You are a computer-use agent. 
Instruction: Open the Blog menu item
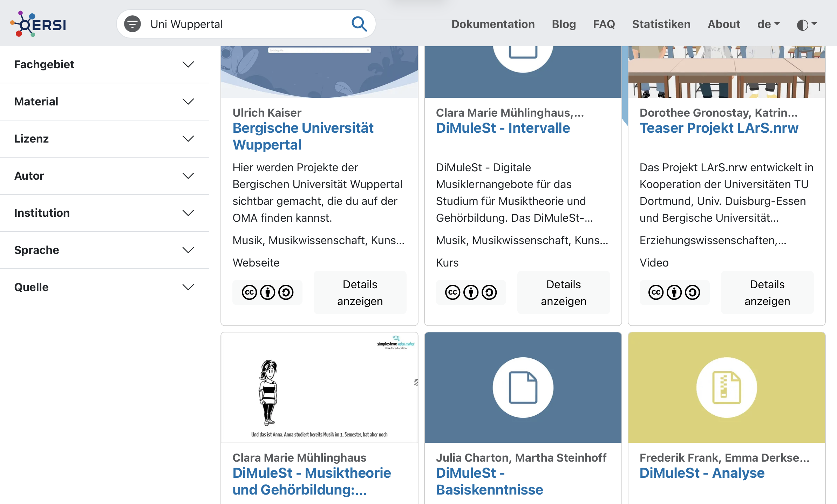[x=564, y=24]
